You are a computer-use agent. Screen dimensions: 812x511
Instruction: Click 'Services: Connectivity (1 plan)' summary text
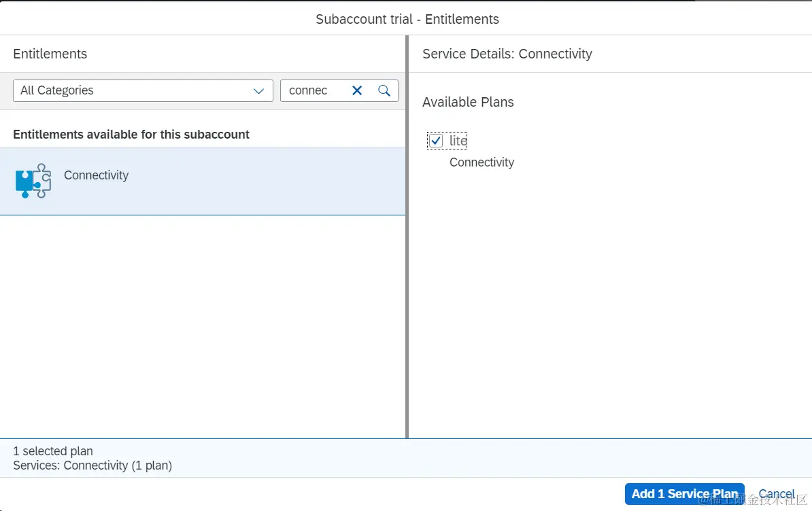tap(92, 465)
